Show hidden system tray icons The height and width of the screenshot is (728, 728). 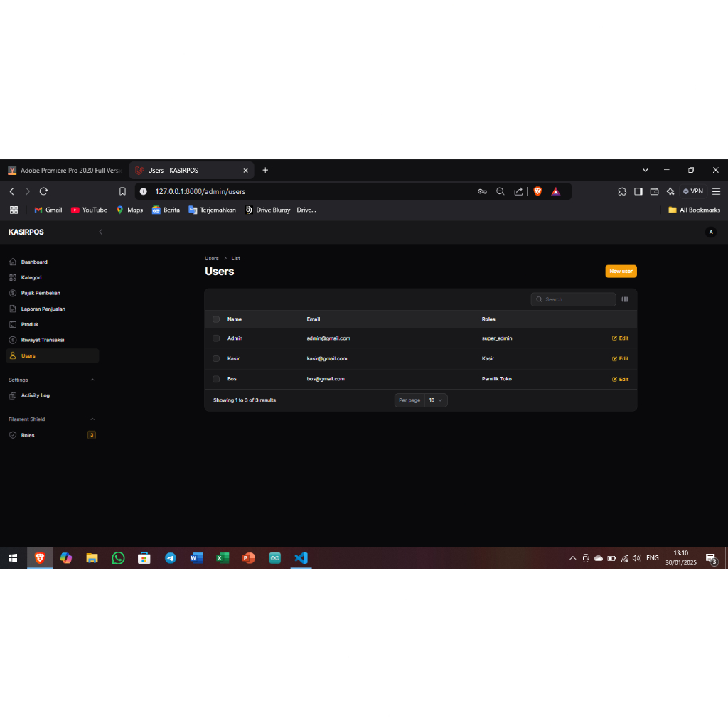(572, 558)
